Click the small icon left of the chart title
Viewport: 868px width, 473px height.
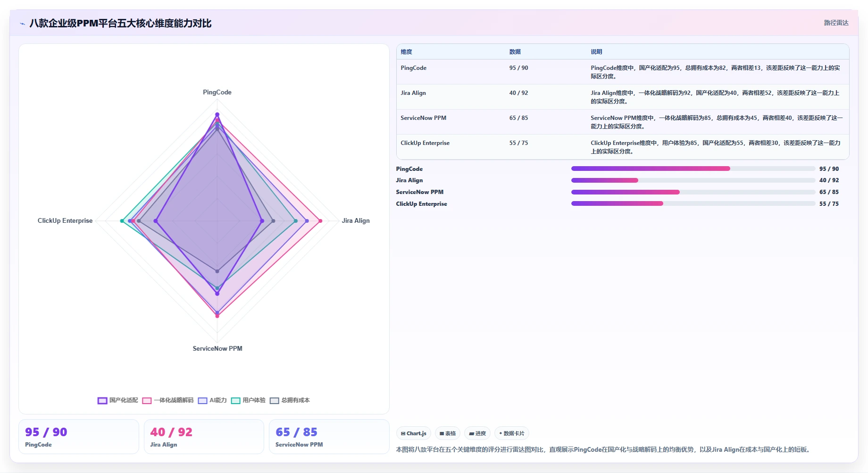pos(23,24)
